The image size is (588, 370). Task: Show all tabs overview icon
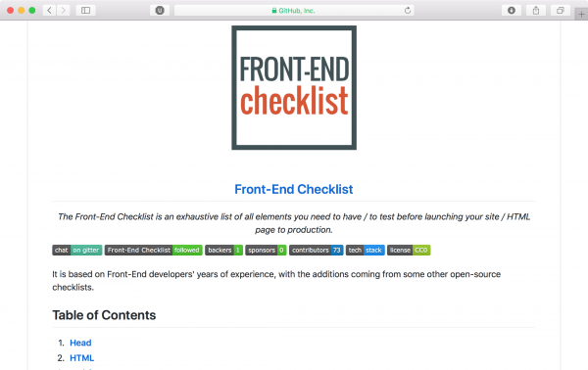pyautogui.click(x=561, y=11)
